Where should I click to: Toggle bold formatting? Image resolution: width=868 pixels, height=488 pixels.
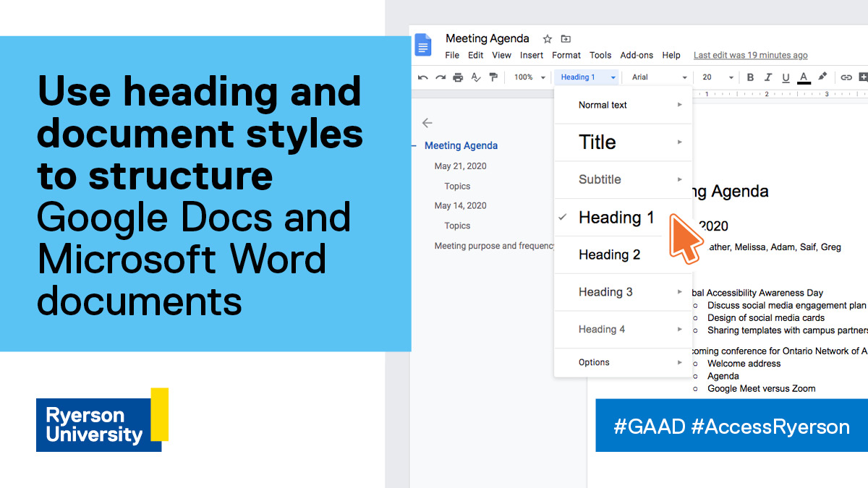point(750,77)
